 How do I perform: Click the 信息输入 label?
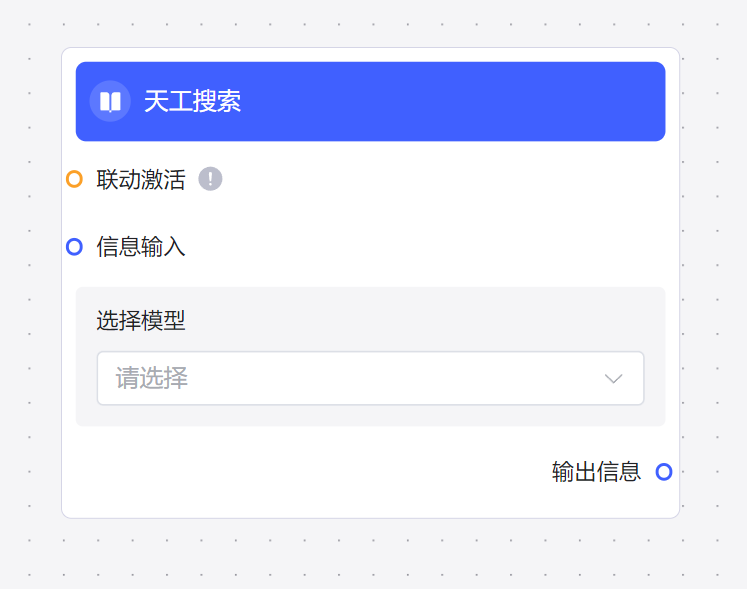141,247
